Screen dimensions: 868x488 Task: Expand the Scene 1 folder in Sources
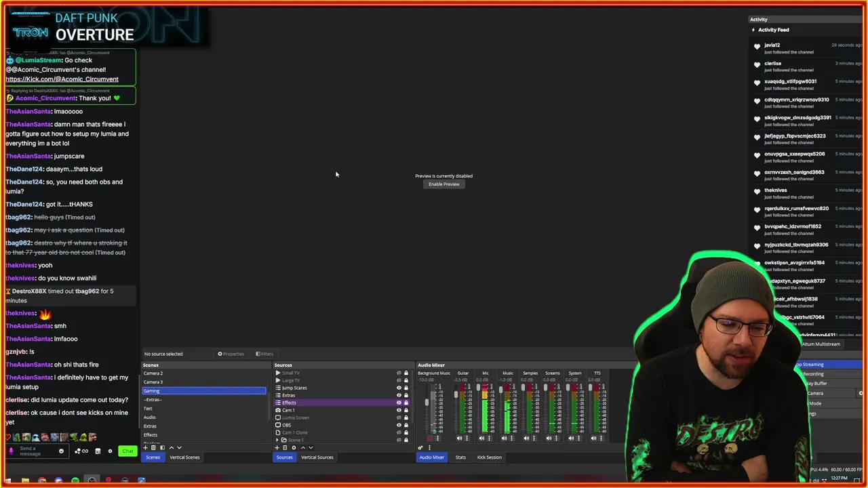277,440
